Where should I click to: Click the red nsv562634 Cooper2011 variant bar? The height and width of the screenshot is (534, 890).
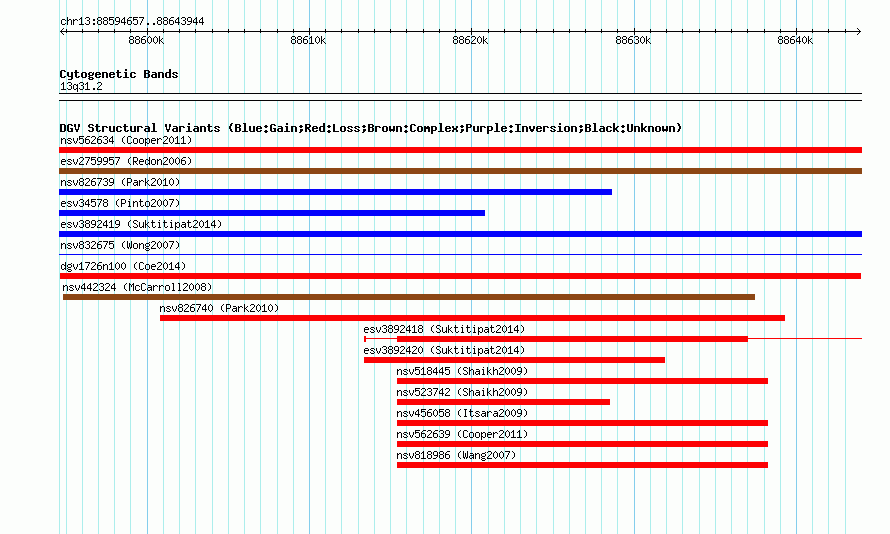coord(460,150)
